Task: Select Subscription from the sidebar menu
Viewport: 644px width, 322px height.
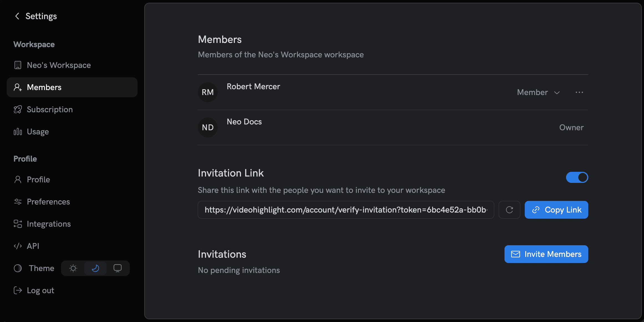Action: 50,109
